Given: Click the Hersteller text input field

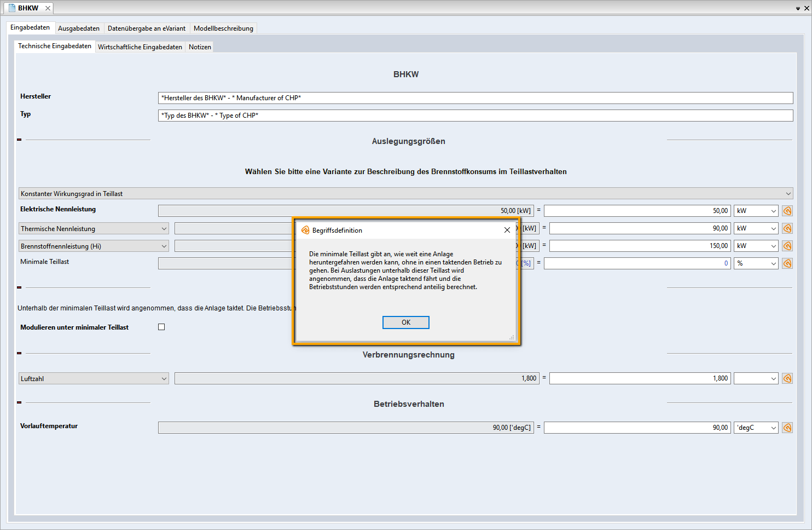Looking at the screenshot, I should click(475, 98).
